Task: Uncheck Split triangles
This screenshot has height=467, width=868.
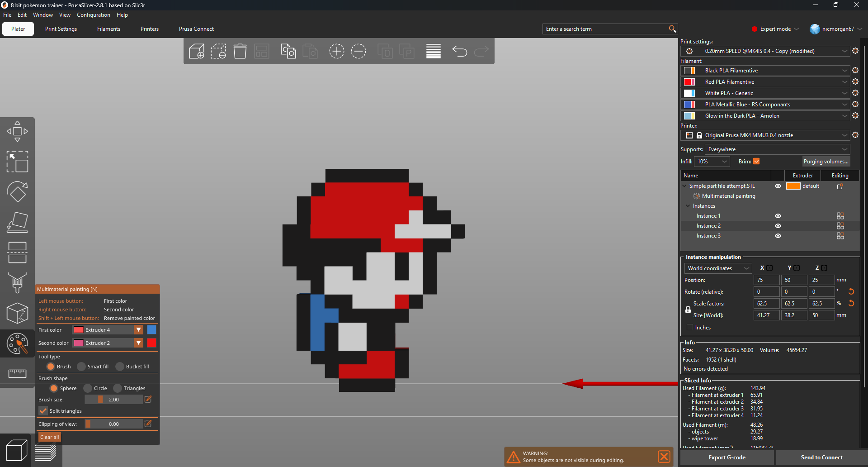Action: 43,411
